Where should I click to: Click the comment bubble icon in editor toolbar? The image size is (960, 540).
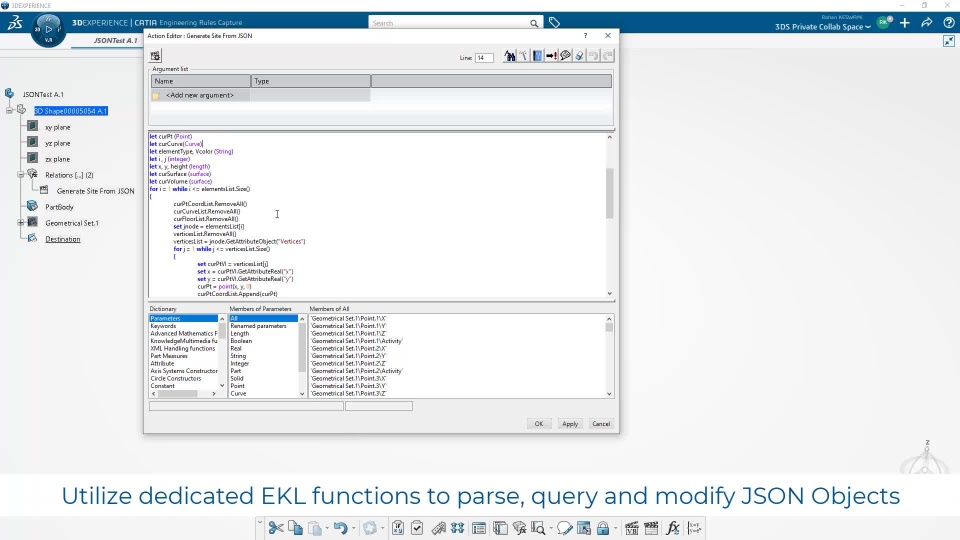pyautogui.click(x=565, y=56)
